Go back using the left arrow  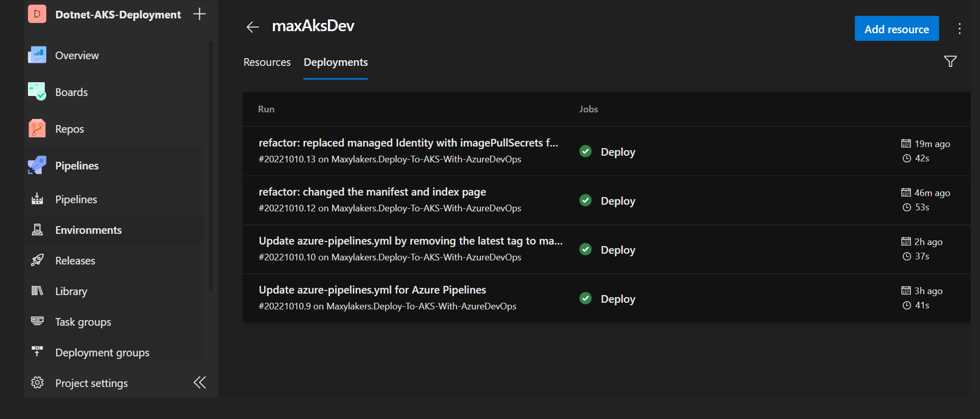(253, 27)
